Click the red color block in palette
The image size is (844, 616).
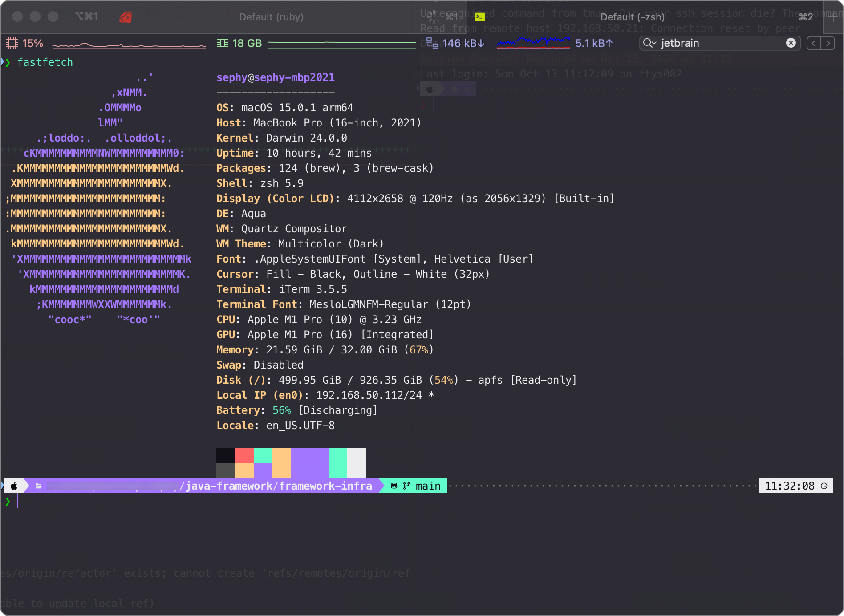tap(244, 455)
